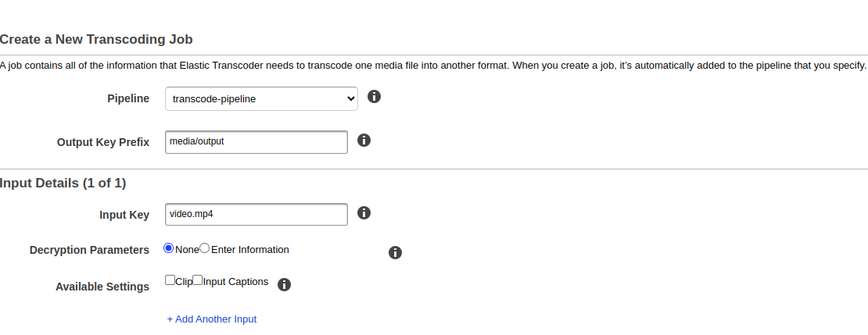Open the transcode-pipeline dropdown
868x335 pixels.
point(261,99)
